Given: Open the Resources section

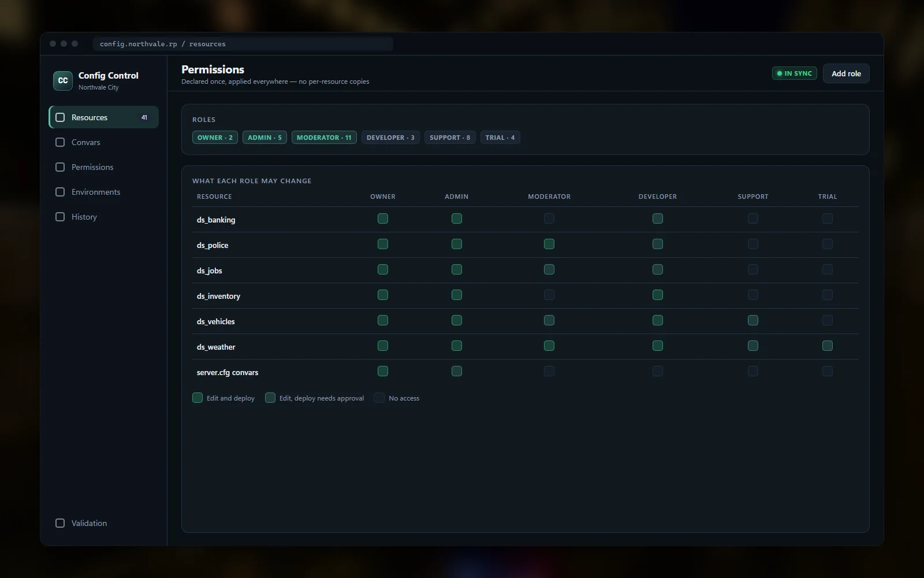Looking at the screenshot, I should click(104, 117).
